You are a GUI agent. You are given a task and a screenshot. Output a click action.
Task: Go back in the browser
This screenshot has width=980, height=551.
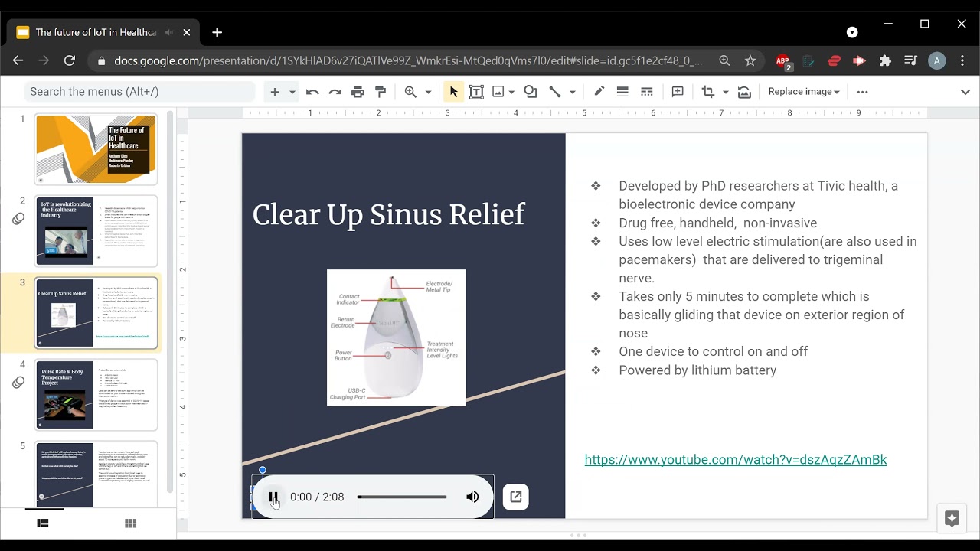(x=18, y=60)
